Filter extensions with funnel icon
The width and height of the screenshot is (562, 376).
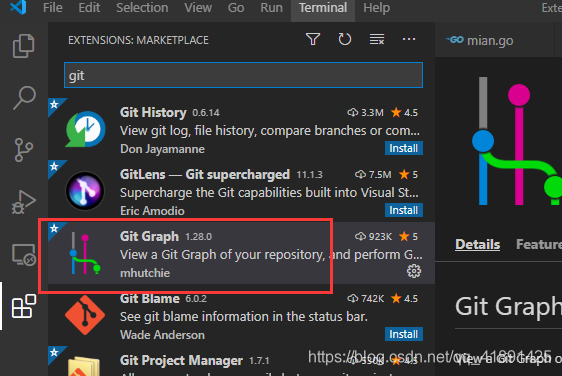(x=313, y=39)
